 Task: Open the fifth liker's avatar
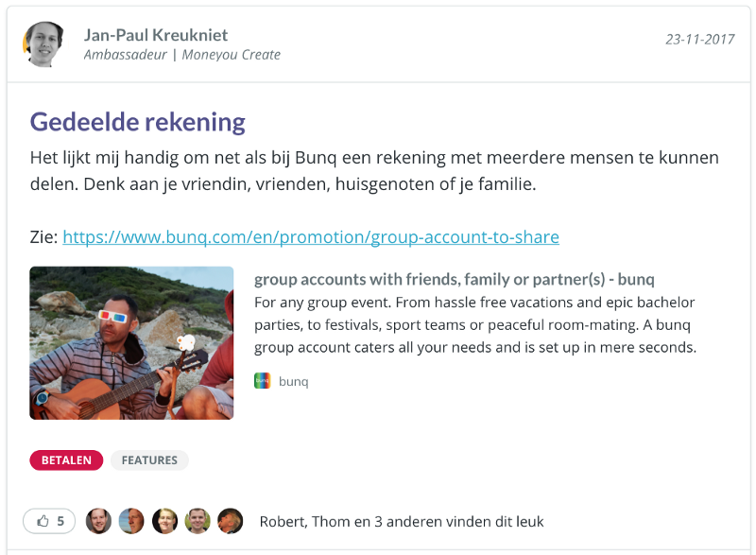pyautogui.click(x=230, y=521)
